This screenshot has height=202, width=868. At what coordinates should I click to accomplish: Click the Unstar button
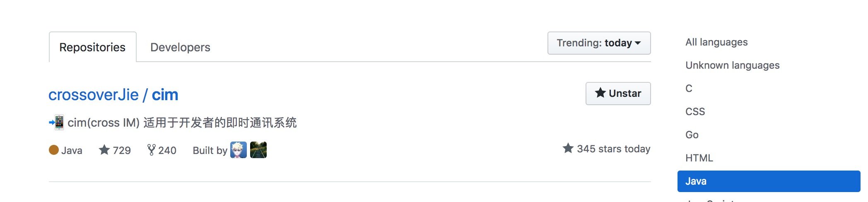[618, 94]
